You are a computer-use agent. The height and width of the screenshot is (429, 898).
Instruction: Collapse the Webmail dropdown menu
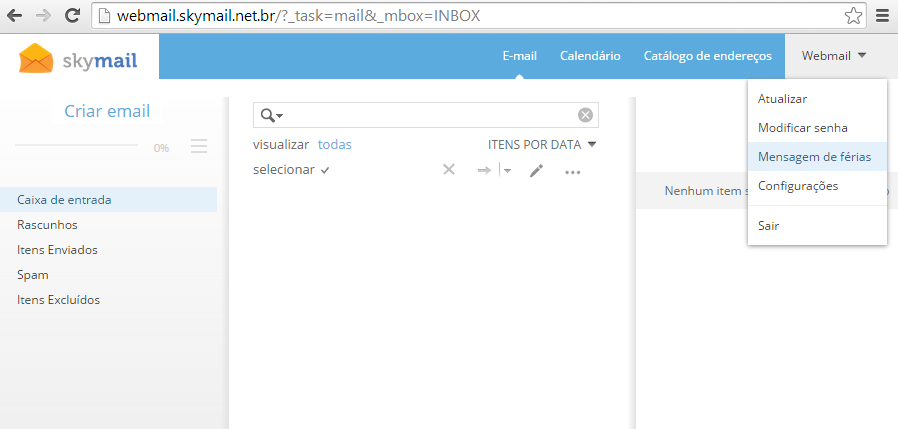click(x=834, y=56)
